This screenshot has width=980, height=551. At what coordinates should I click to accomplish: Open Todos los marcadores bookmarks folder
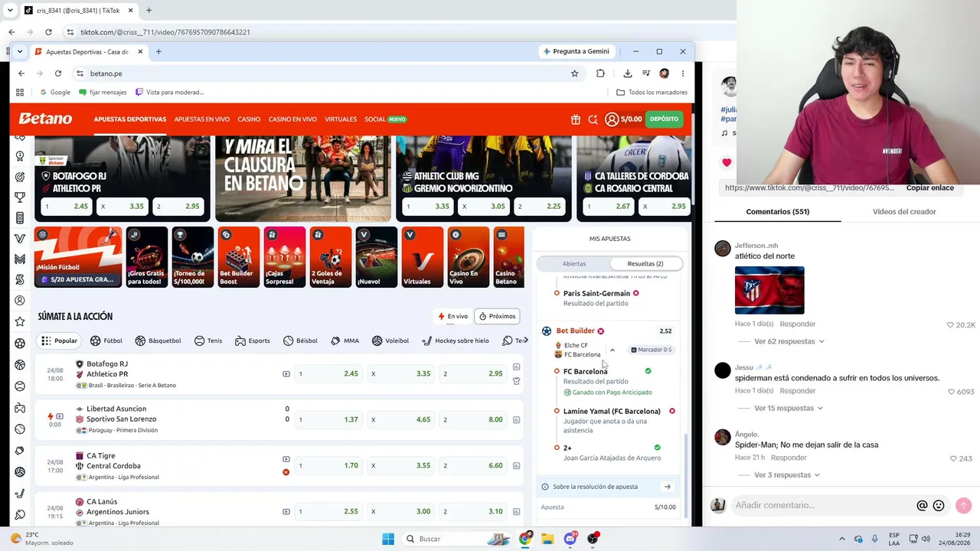(x=652, y=93)
